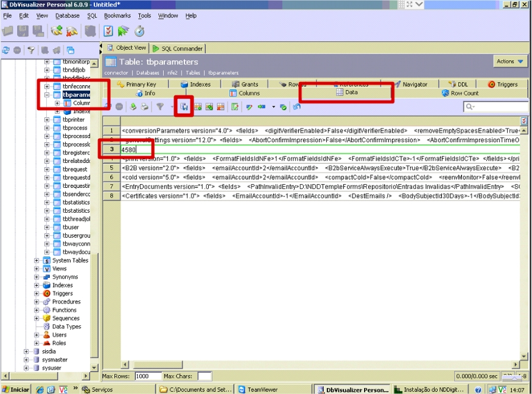Click the printer icon in grid toolbar
The height and width of the screenshot is (394, 532).
(x=144, y=106)
